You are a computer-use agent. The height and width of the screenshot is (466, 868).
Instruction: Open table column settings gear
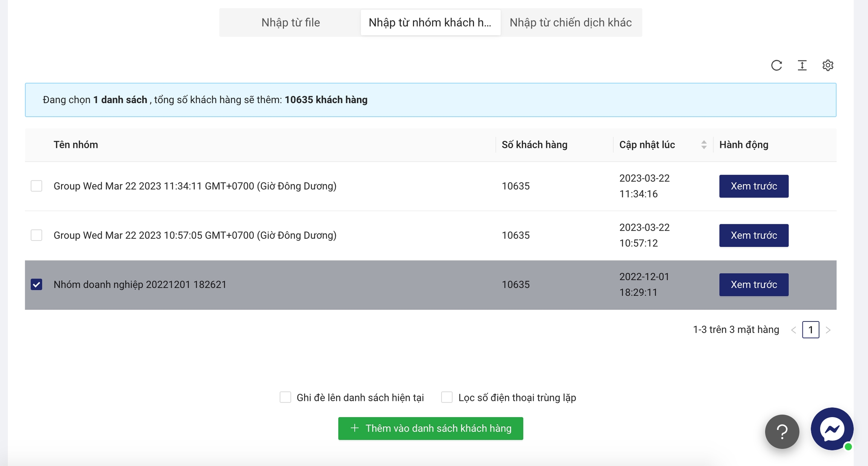(x=828, y=65)
